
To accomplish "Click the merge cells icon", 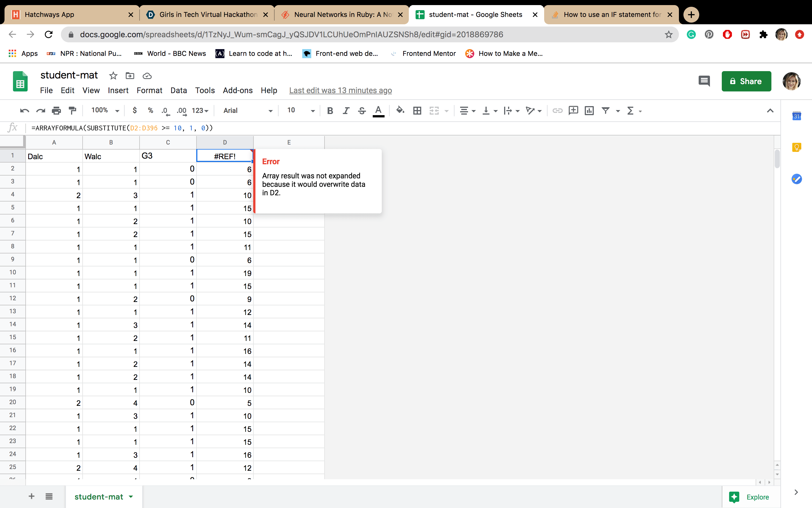I will 434,111.
